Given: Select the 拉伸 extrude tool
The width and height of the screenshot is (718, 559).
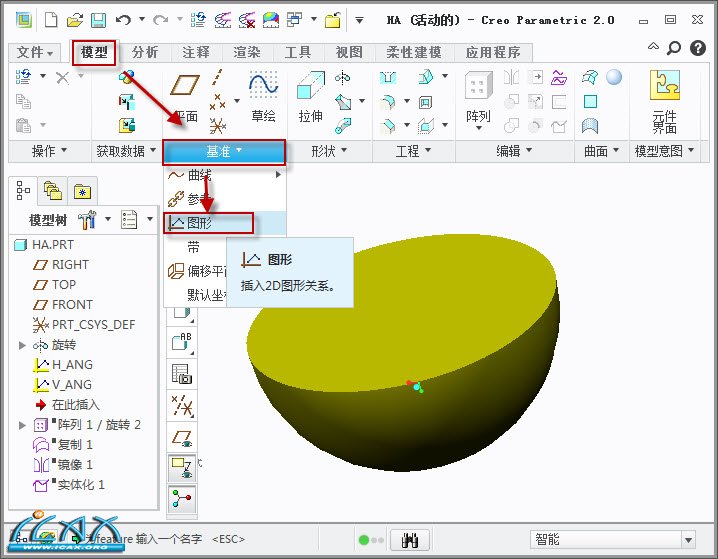Looking at the screenshot, I should coord(311,97).
